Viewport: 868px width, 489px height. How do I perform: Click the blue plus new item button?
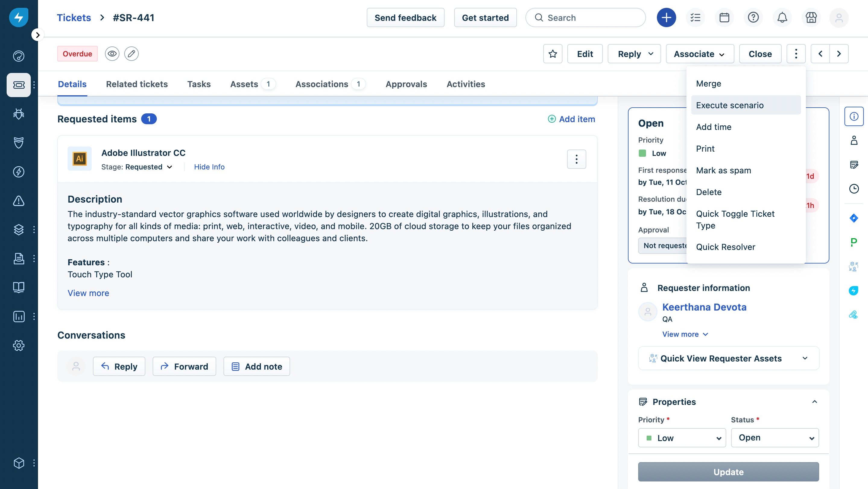[x=666, y=17]
